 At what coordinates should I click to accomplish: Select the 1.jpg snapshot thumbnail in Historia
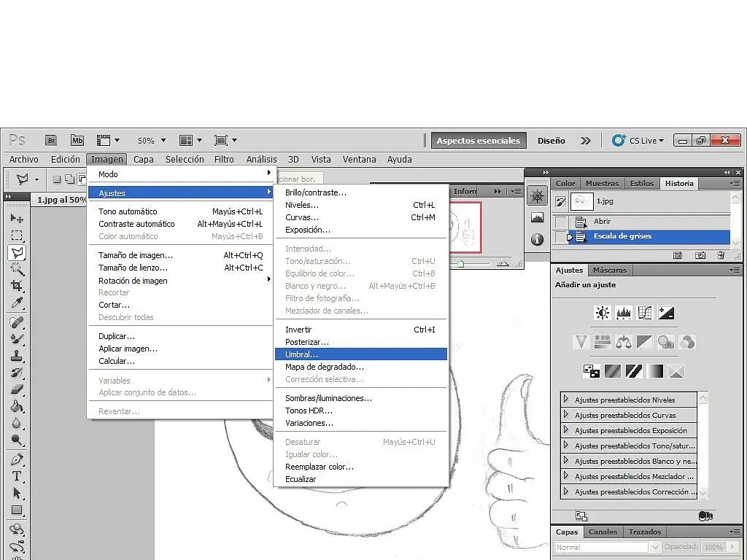581,201
